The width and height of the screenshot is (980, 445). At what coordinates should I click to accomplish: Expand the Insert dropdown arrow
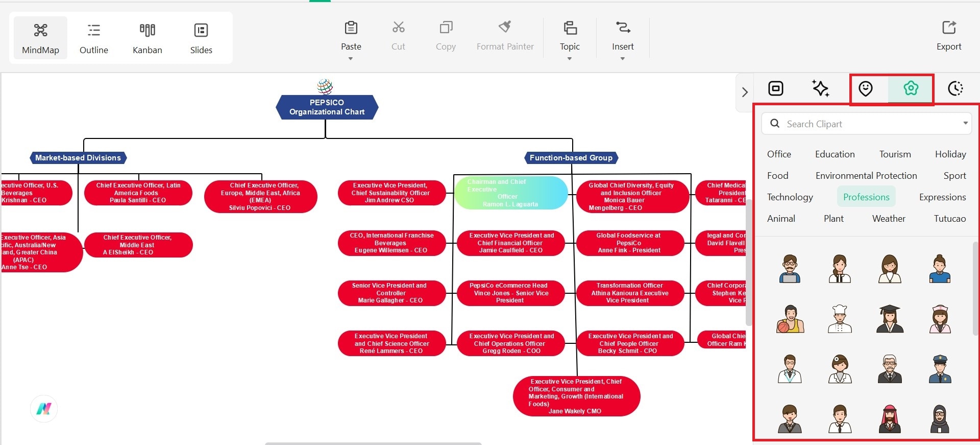click(x=623, y=59)
